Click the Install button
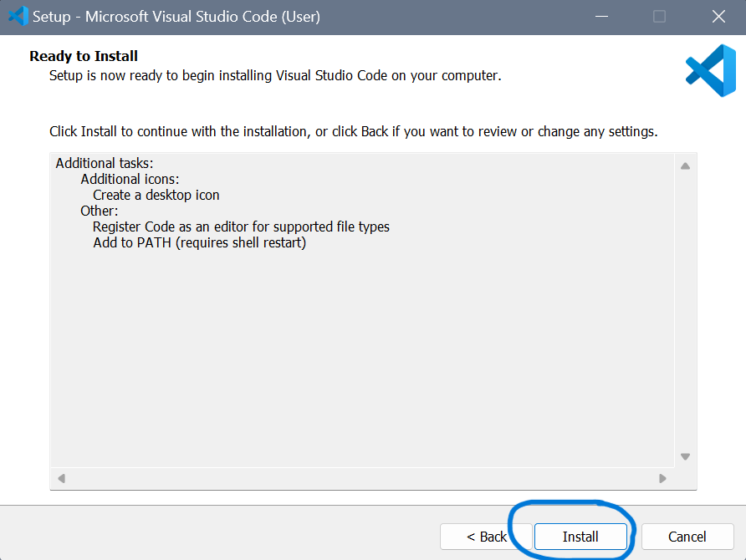Screen dimensions: 746x560 click(x=580, y=537)
